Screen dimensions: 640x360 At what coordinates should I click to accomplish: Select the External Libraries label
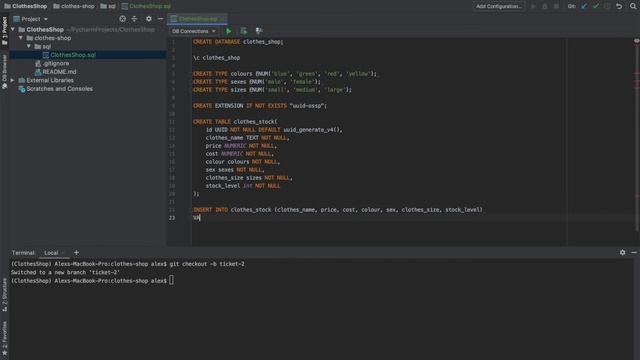click(x=50, y=80)
